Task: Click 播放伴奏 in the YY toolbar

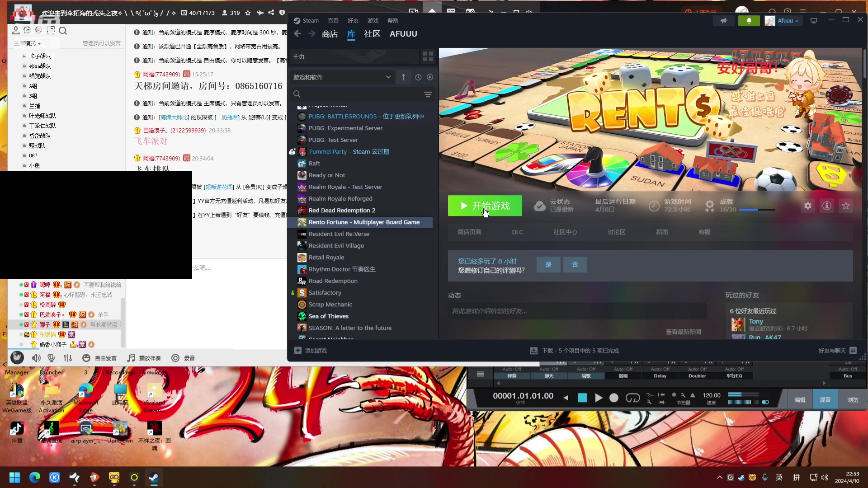Action: [x=144, y=358]
